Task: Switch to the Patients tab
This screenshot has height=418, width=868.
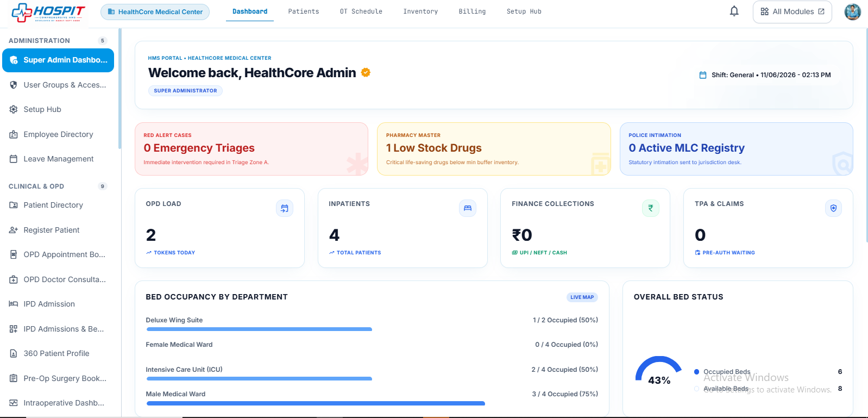Action: pyautogui.click(x=304, y=11)
